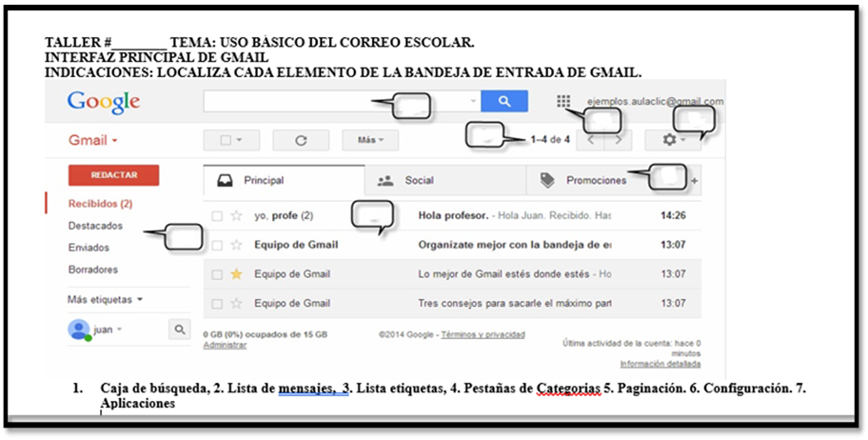Screen dimensions: 868x440
Task: Go to next page arrow
Action: click(x=619, y=140)
